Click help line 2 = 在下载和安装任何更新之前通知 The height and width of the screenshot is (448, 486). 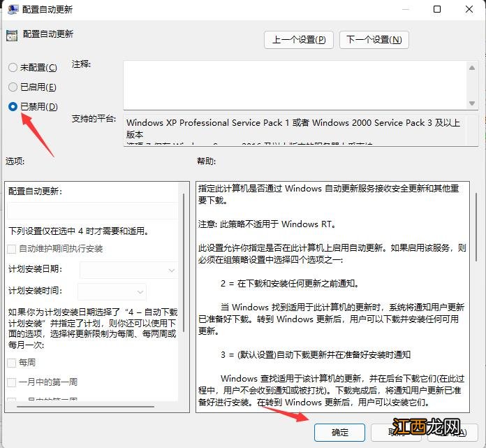(x=290, y=283)
